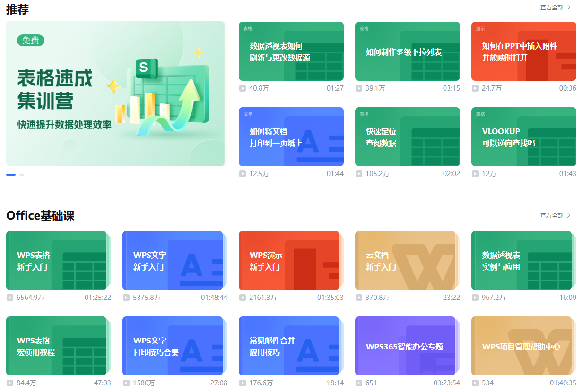Screen dimensions: 583x392
Task: Open the 如何制作多级下拉列表 video card
Action: pos(407,51)
